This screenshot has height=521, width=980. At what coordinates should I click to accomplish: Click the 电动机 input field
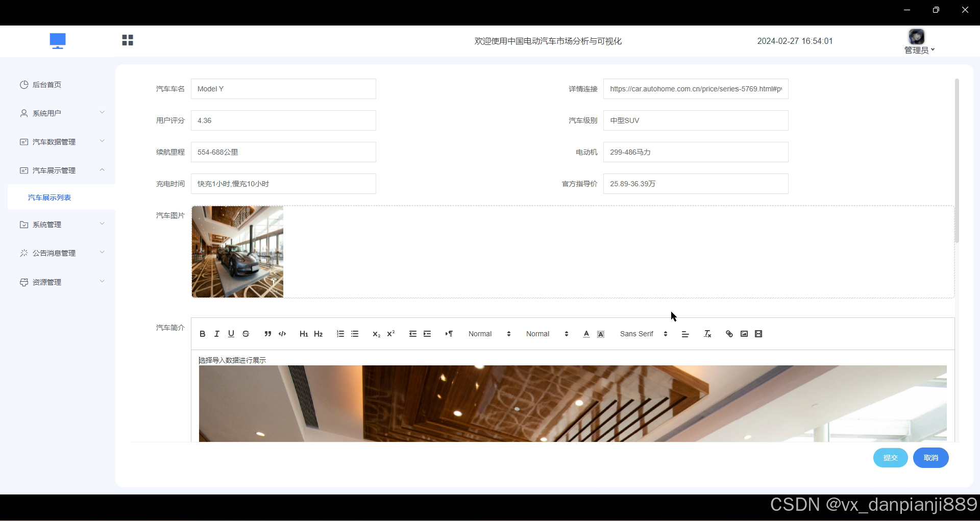696,152
